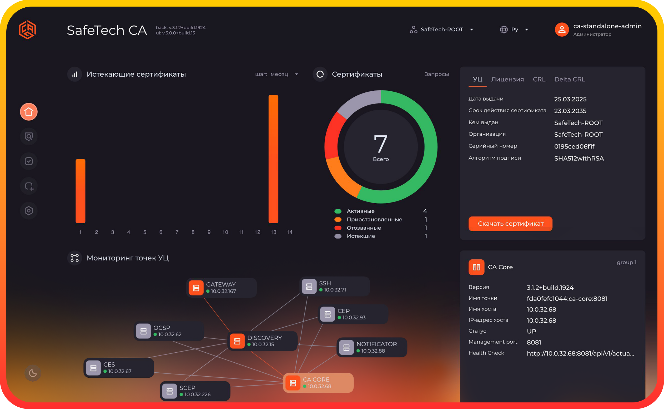Open the language Ру dropdown

coord(514,30)
